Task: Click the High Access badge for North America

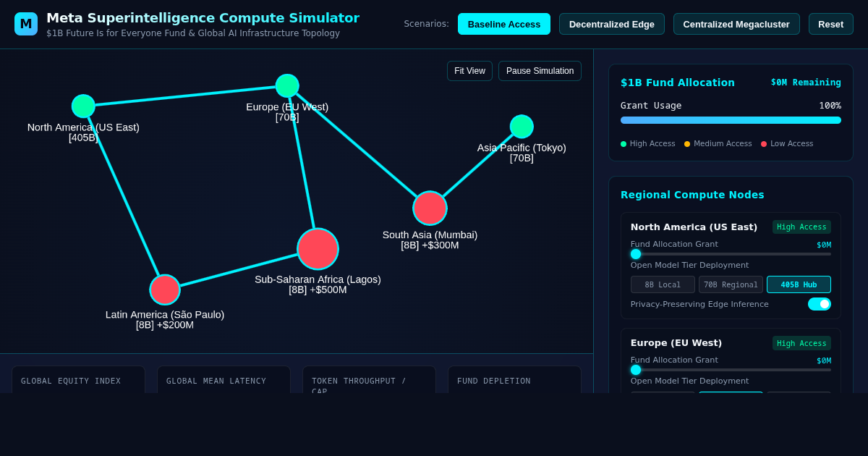Action: coord(801,227)
